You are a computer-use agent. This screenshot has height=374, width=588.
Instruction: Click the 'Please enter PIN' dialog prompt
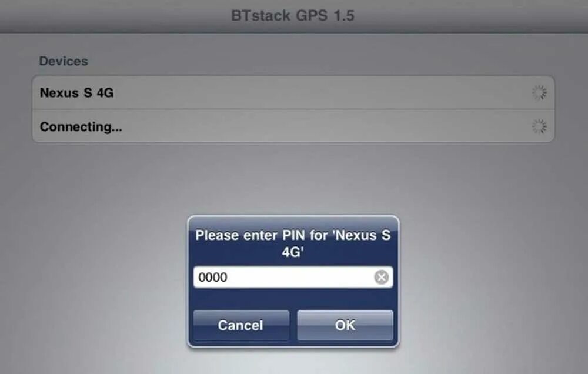click(x=293, y=243)
